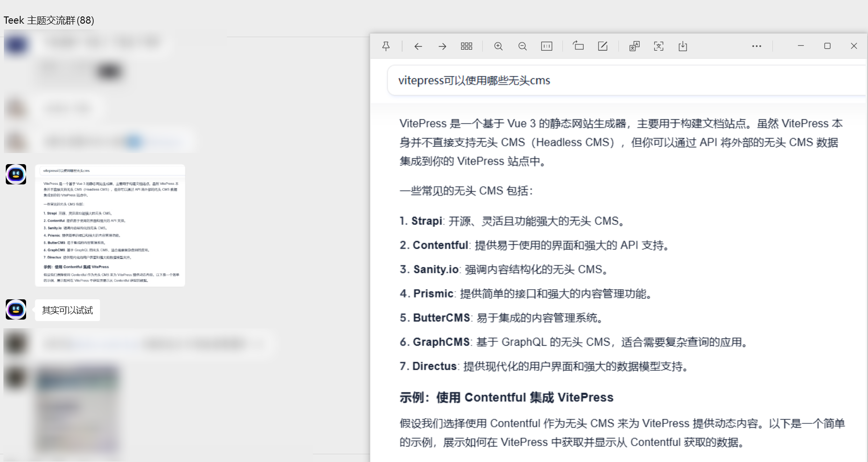Click the "Teek 主题交流群 (88)" chat title
Image resolution: width=868 pixels, height=462 pixels.
tap(49, 20)
